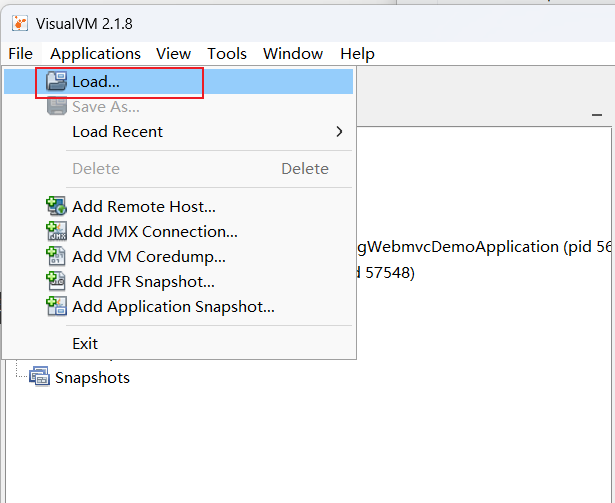This screenshot has width=615, height=503.
Task: Choose Exit from the File menu
Action: (x=85, y=343)
